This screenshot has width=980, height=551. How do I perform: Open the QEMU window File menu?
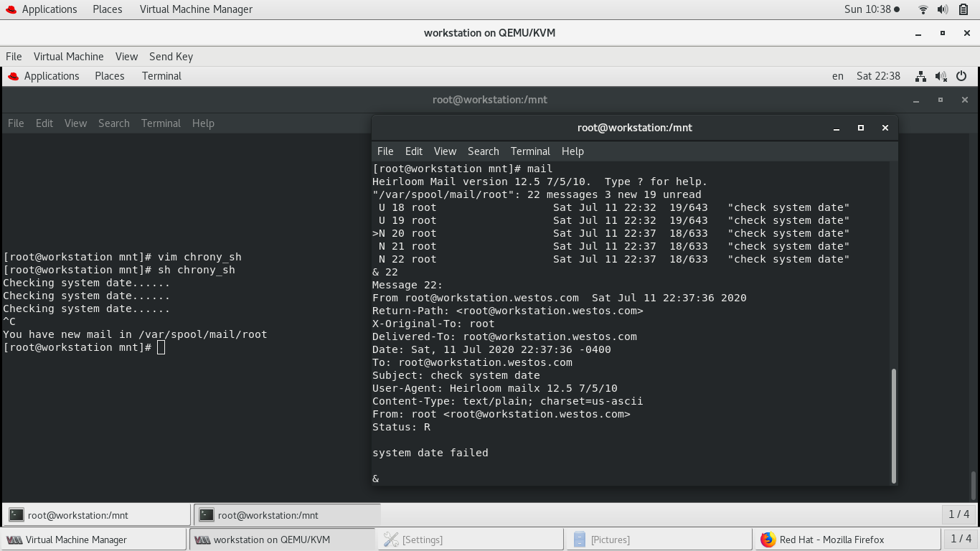[14, 57]
